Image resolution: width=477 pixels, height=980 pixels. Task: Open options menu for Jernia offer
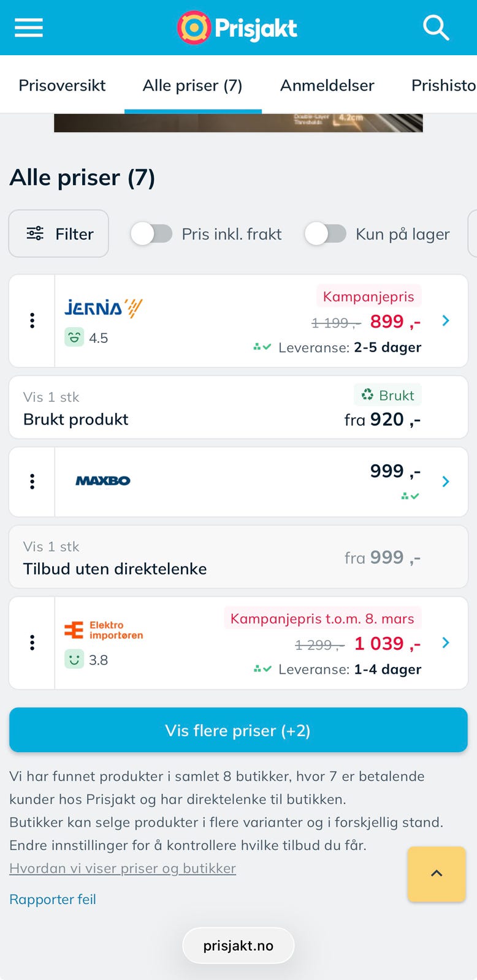point(32,320)
